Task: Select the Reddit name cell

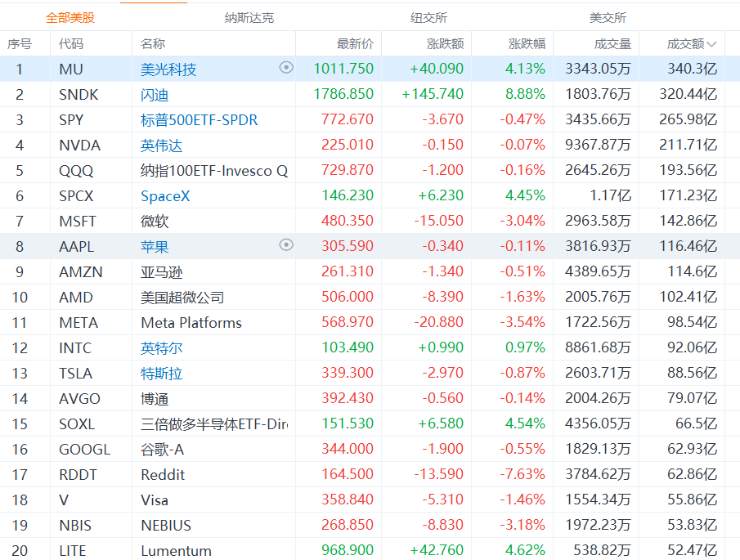Action: (163, 475)
